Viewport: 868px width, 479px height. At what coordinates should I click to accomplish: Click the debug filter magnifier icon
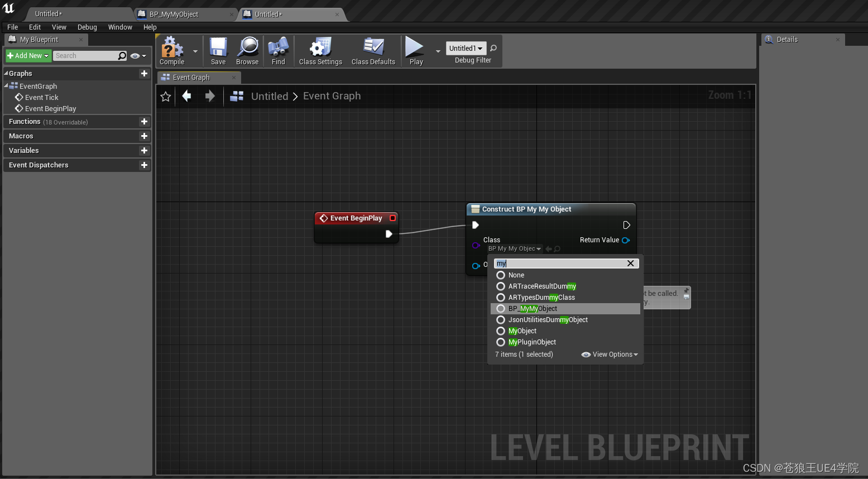pos(493,49)
